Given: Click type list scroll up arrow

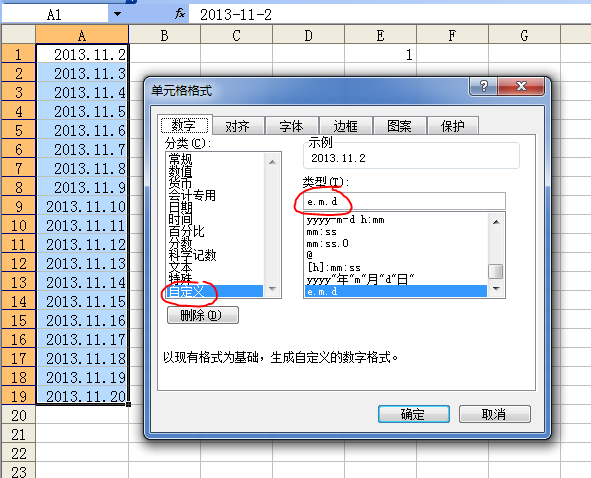Looking at the screenshot, I should point(496,222).
